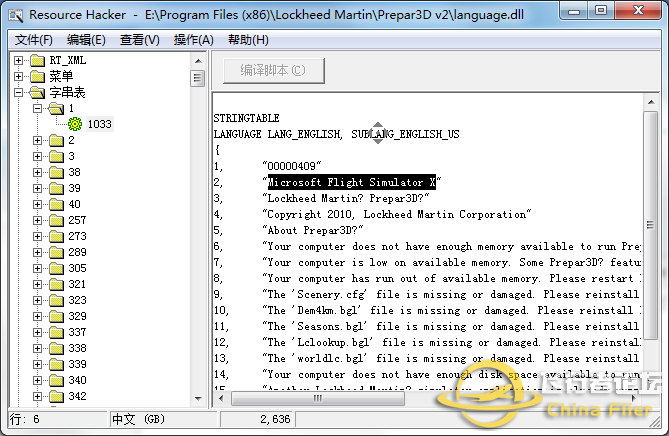Click tree panel scroll up arrow
The image size is (669, 436).
point(198,61)
